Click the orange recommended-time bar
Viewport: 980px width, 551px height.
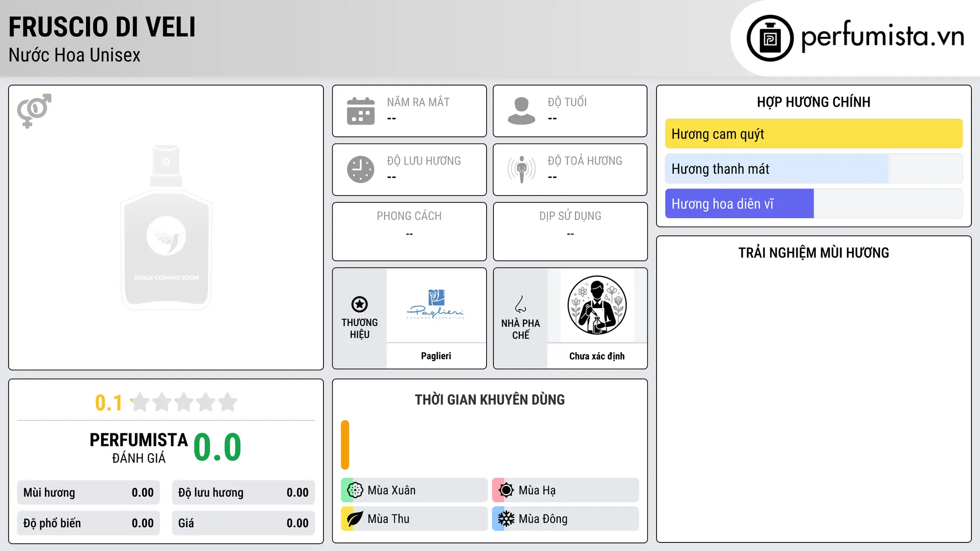coord(345,445)
